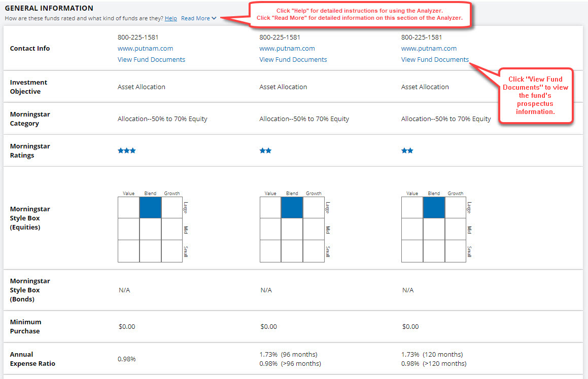Select the Large Growth cell in the rightmost style box
This screenshot has height=379, width=588.
tap(455, 208)
